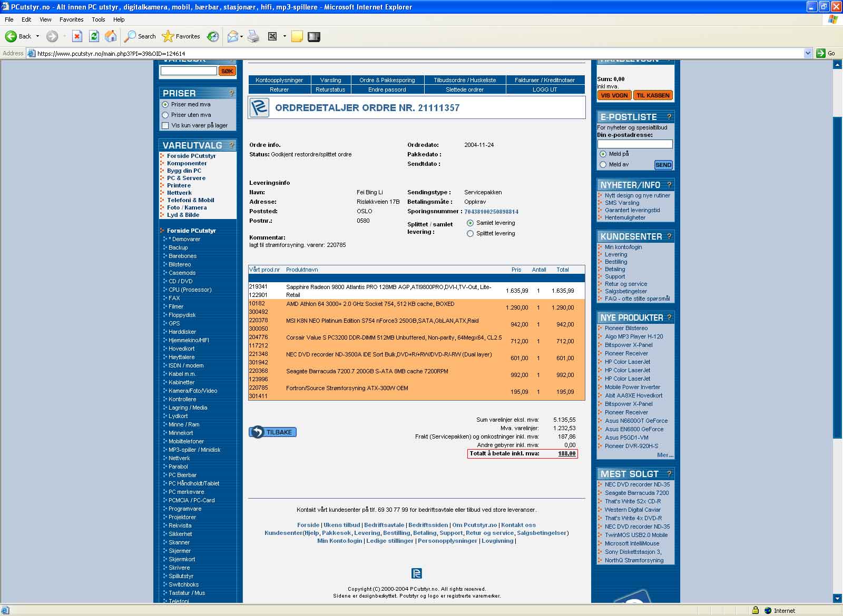Screen dimensions: 843x616
Task: Open the Home page icon
Action: [111, 36]
